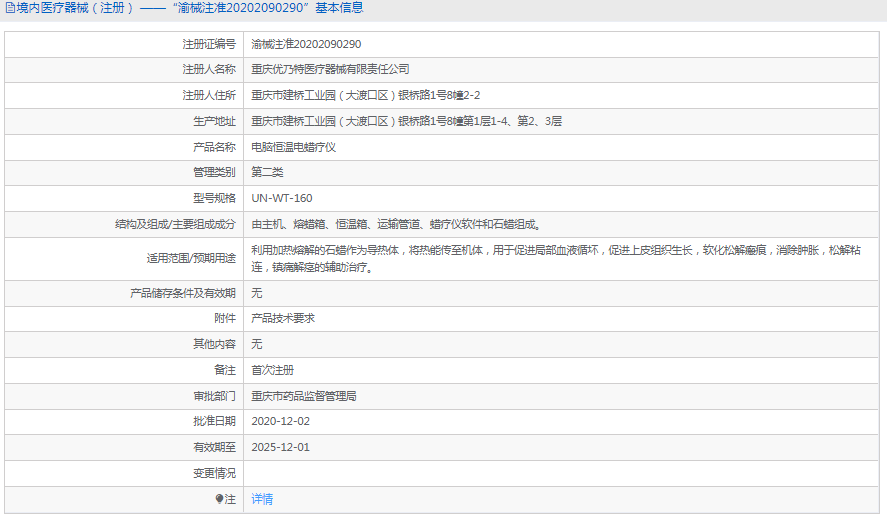Click approval date 2020-12-02
Screen dimensions: 887x521
281,421
